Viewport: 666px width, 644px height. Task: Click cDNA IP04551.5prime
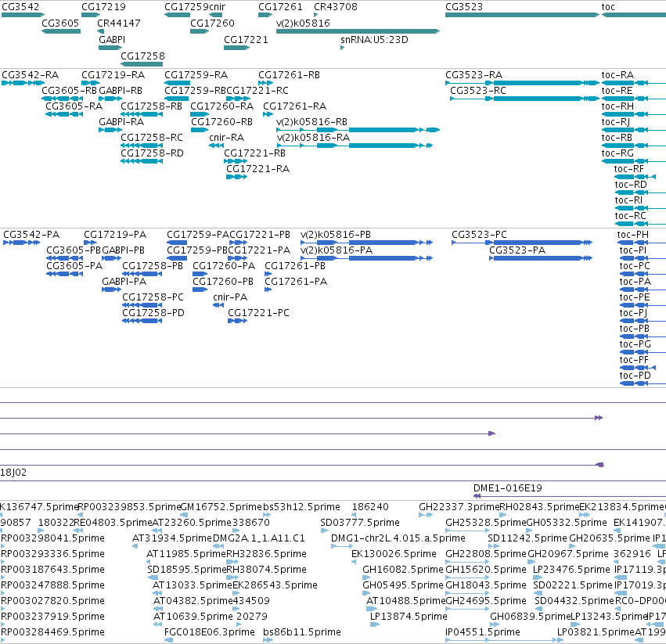coord(483,632)
